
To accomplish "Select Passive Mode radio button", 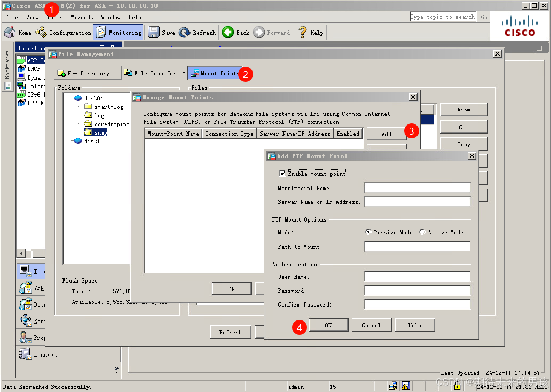I will click(x=368, y=232).
